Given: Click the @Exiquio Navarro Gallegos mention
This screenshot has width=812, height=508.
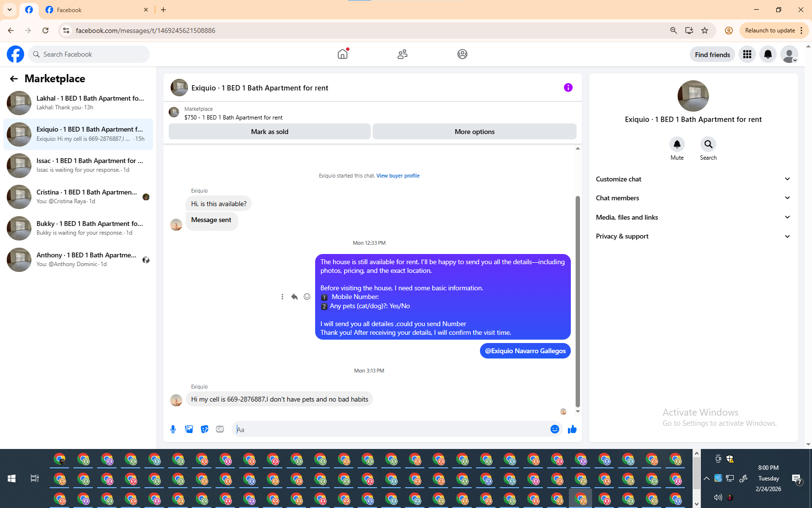Looking at the screenshot, I should click(525, 351).
